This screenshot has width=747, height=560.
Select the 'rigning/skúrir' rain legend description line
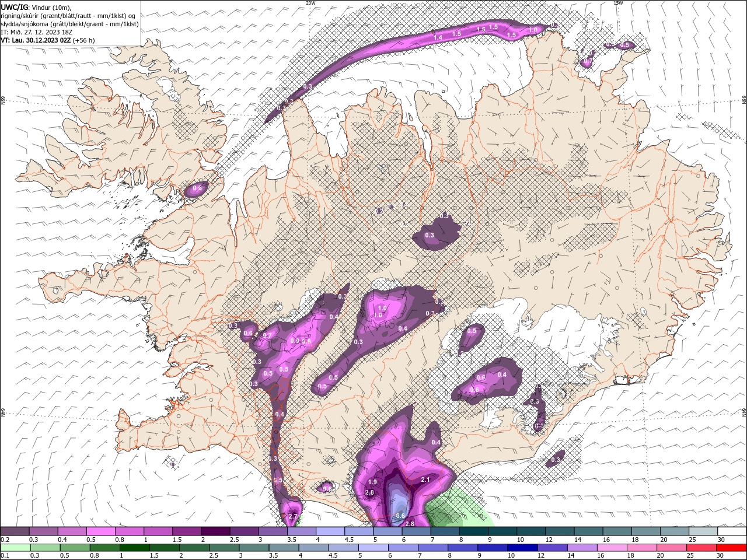[68, 16]
